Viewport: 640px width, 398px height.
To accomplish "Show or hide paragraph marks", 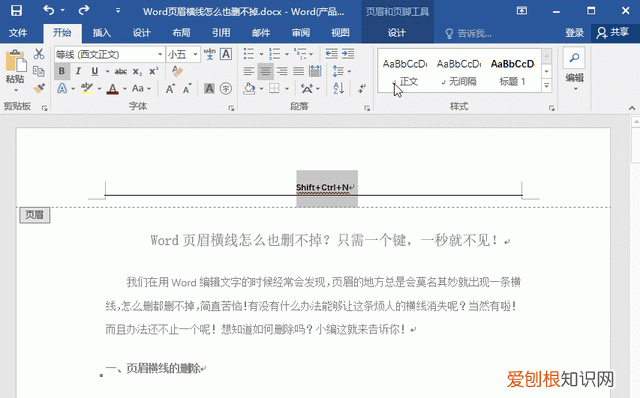I will tap(362, 88).
